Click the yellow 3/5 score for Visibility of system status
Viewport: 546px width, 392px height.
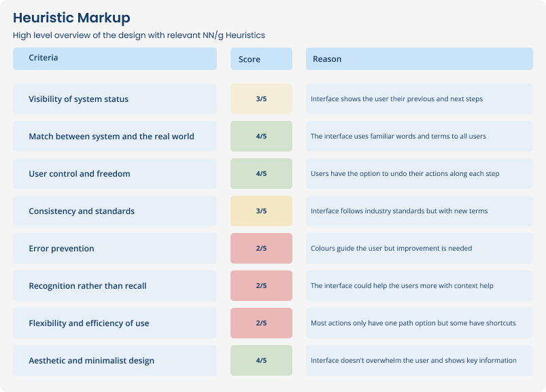point(261,99)
